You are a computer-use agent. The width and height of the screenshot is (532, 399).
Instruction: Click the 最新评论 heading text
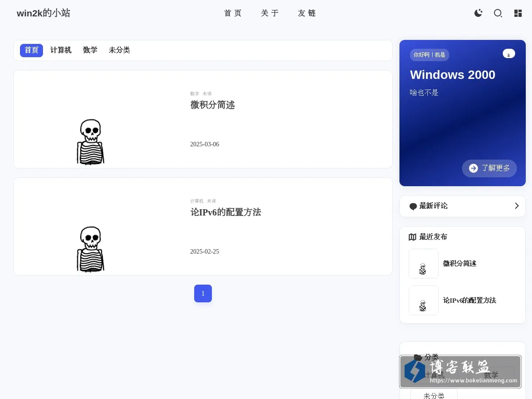(434, 206)
